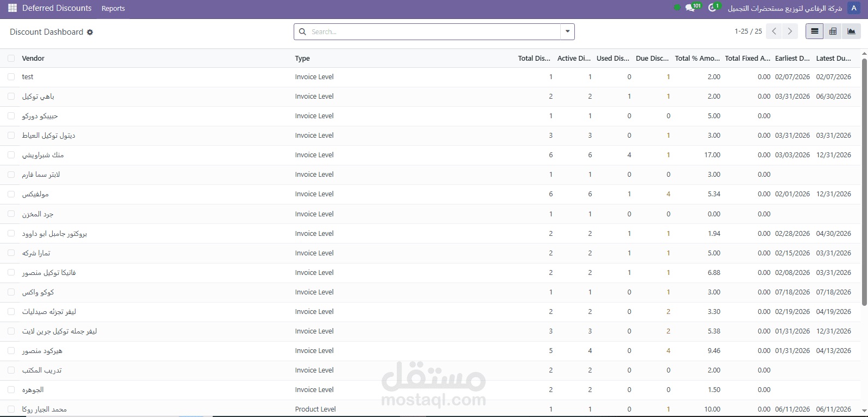Open the user avatar 'A' menu
The width and height of the screenshot is (868, 417).
coord(854,8)
